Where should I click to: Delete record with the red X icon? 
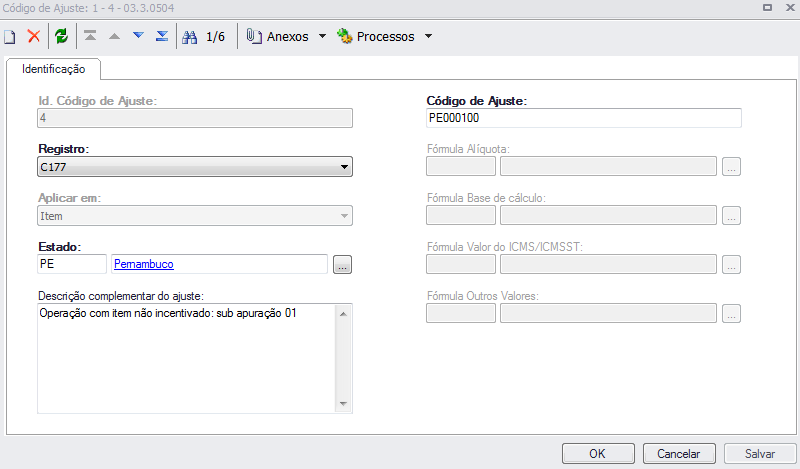(x=33, y=37)
